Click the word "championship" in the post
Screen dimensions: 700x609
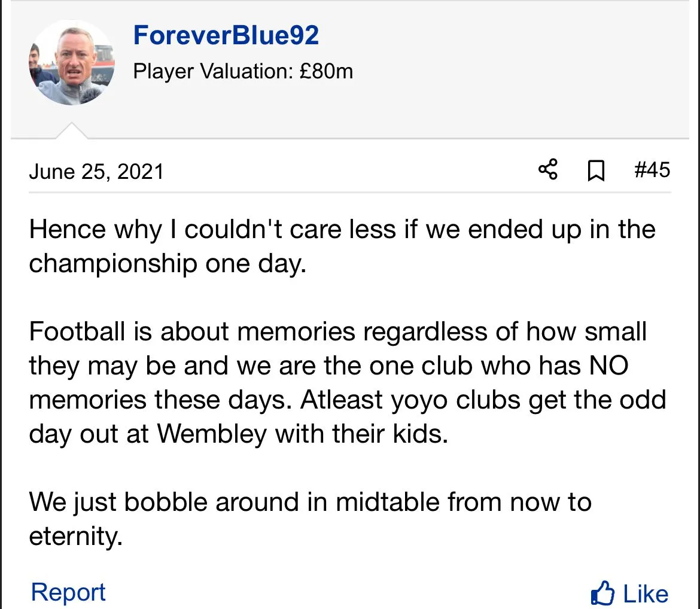113,263
